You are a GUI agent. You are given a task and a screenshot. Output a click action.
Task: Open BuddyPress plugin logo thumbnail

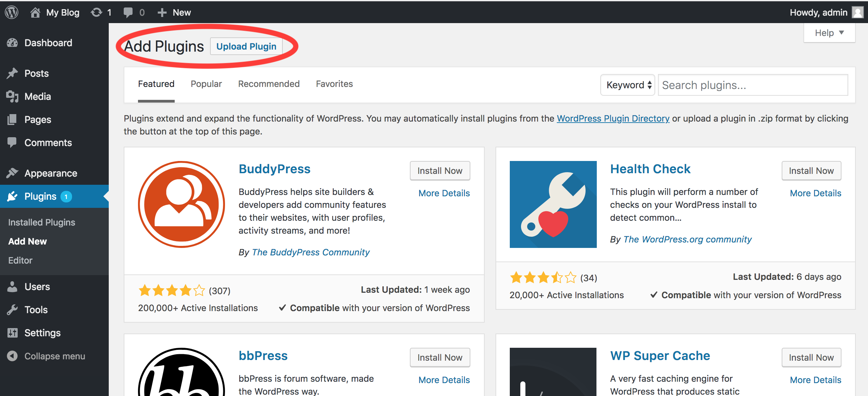click(x=181, y=204)
